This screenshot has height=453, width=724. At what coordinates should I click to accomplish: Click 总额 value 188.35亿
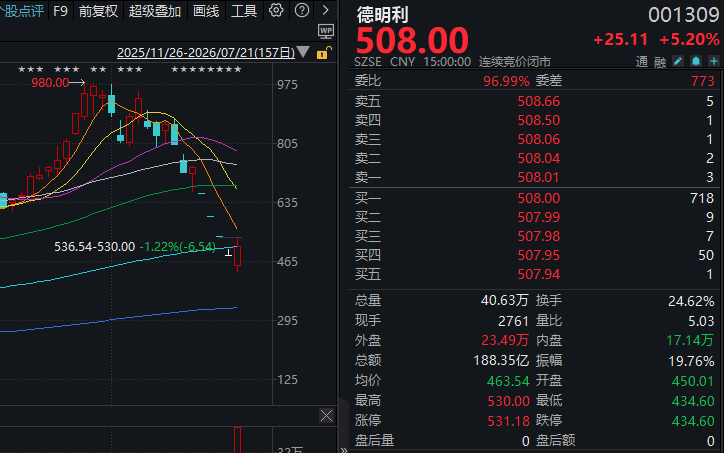[x=501, y=360]
